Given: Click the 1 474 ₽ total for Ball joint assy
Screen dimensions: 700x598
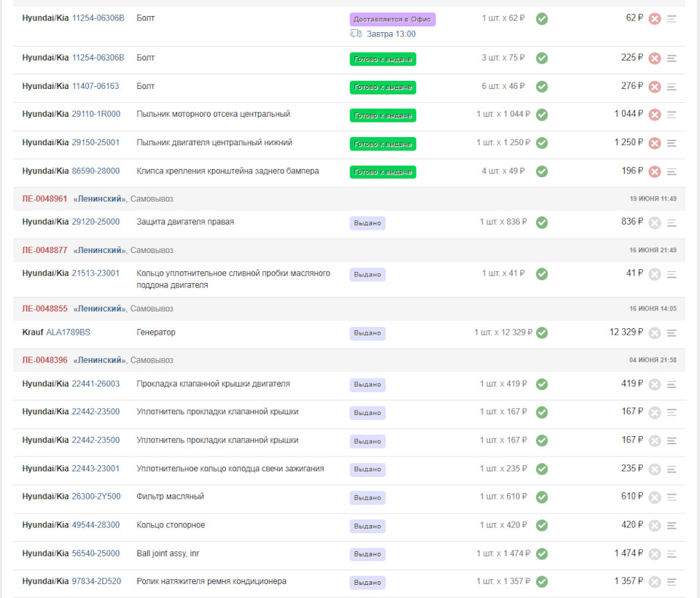Looking at the screenshot, I should pyautogui.click(x=629, y=553).
